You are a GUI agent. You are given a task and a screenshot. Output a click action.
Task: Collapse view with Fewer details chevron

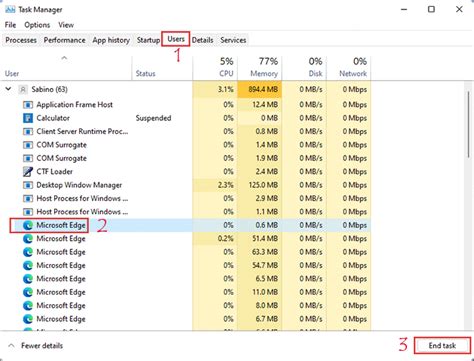(11, 346)
